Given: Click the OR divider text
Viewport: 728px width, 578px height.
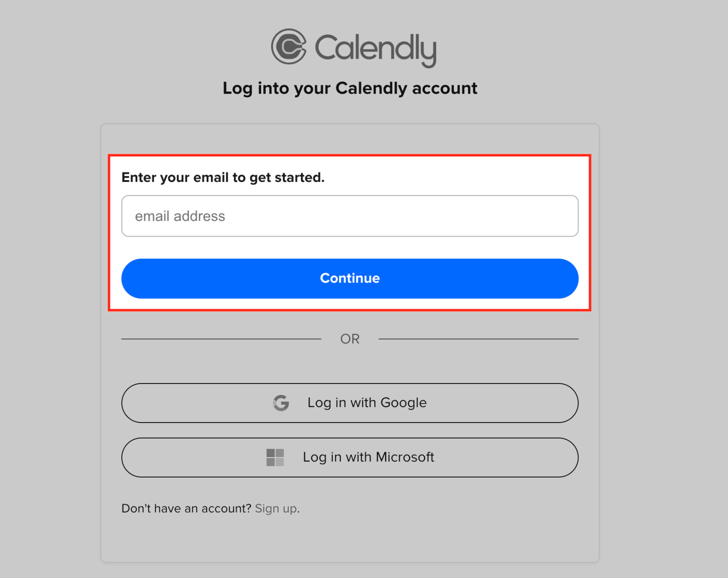Looking at the screenshot, I should (350, 339).
